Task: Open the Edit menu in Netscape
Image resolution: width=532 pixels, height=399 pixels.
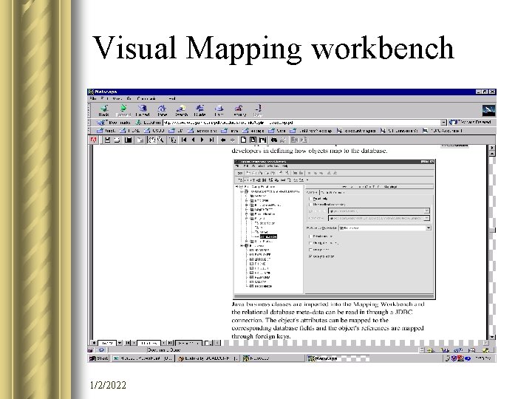Action: point(103,98)
